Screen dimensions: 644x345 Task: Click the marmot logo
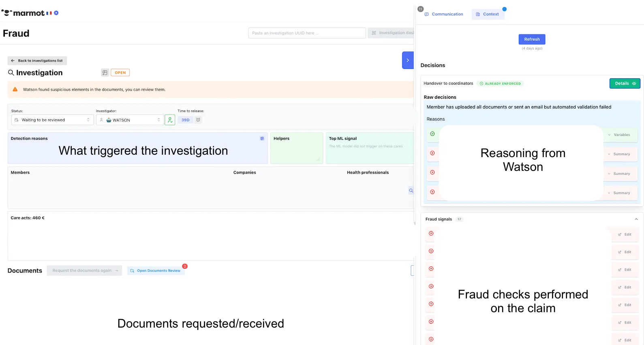[23, 13]
